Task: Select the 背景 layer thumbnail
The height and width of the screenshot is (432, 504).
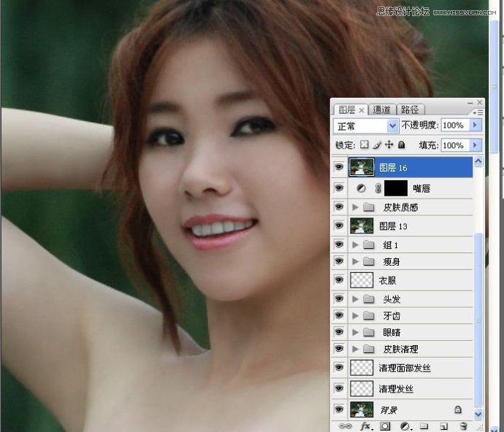Action: (362, 409)
